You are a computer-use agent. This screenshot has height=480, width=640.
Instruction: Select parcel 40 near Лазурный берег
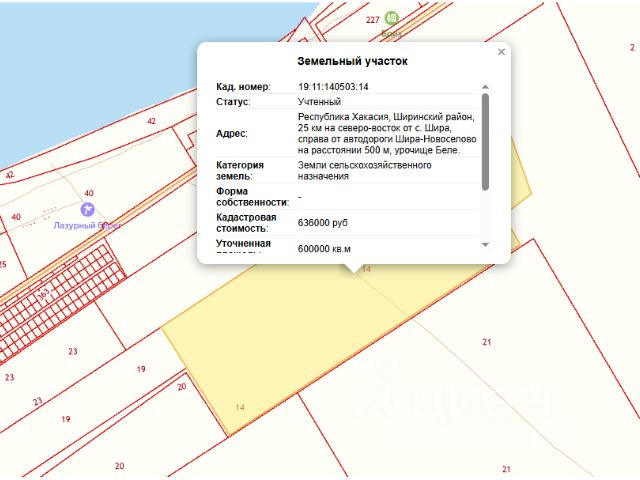(x=89, y=193)
